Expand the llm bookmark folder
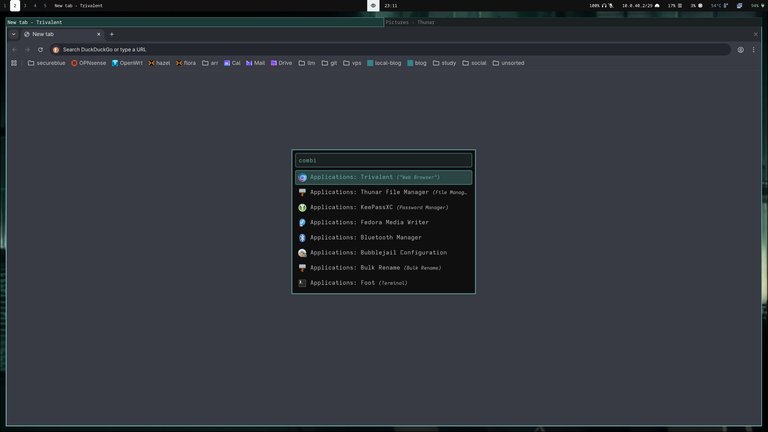 coord(307,63)
